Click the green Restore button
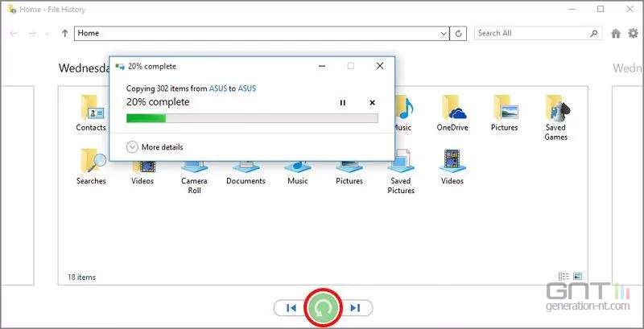Screen dimensions: 644x329 pos(324,307)
